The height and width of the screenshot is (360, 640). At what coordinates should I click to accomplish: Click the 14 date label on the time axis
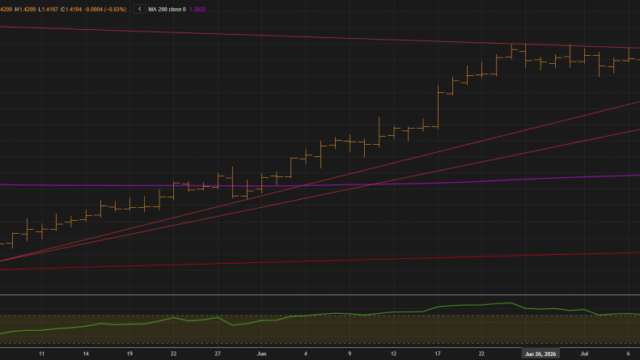[86, 354]
